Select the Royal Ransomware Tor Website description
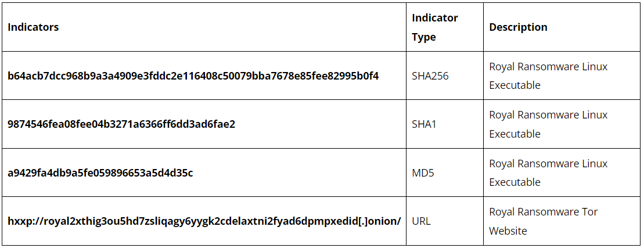 (x=543, y=221)
